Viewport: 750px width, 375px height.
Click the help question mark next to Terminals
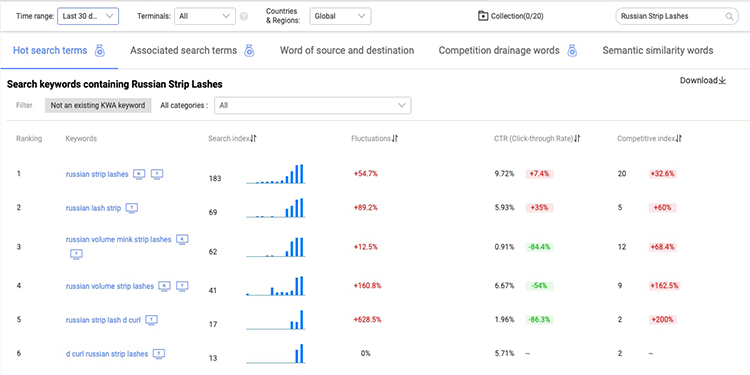243,16
